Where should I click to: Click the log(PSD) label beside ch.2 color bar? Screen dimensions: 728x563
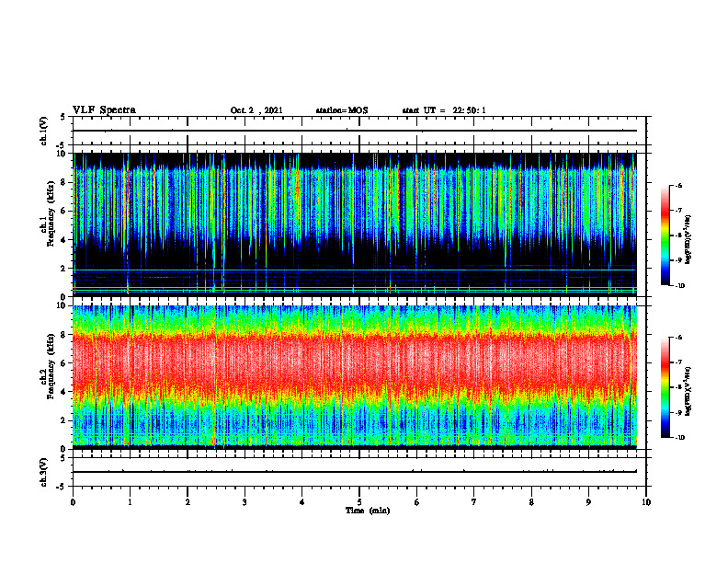point(688,391)
